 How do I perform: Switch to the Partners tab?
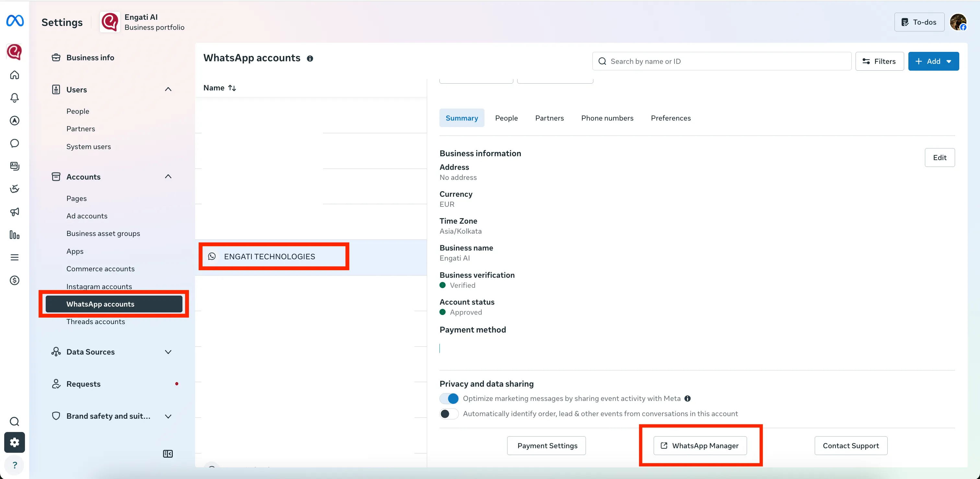[x=549, y=118]
